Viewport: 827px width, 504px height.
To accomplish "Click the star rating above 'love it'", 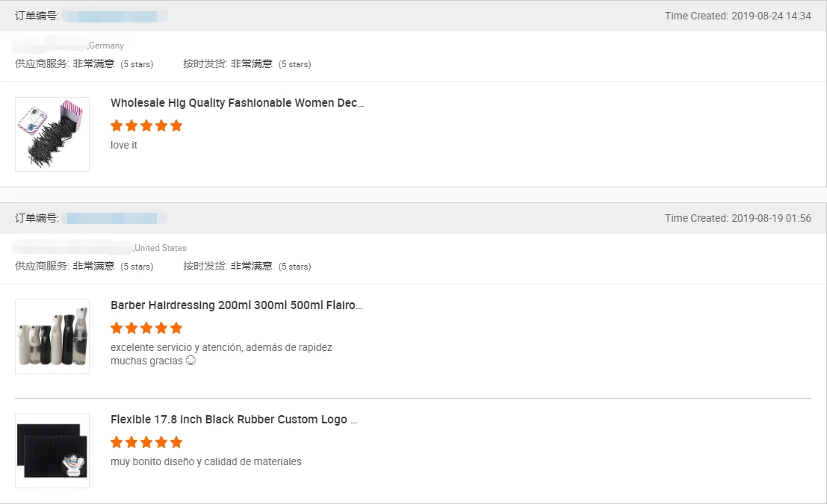I will coord(146,125).
